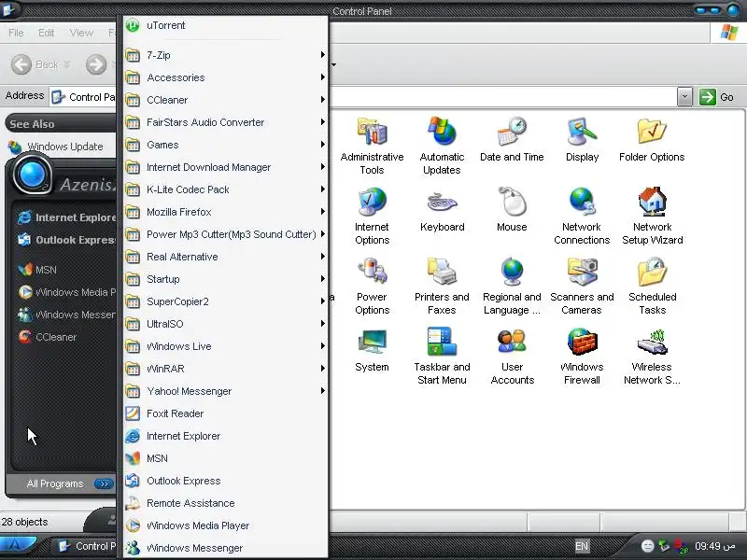Screen dimensions: 747x560
Task: Open Windows Firewall icon
Action: [x=582, y=356]
